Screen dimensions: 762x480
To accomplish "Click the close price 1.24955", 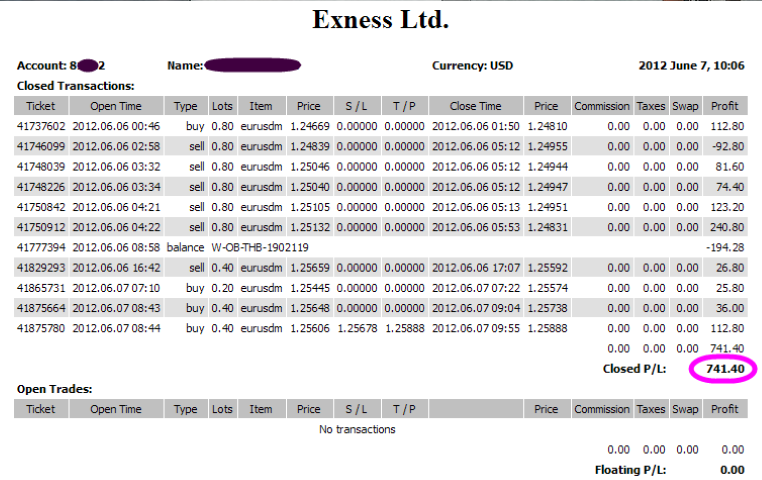I will [547, 147].
